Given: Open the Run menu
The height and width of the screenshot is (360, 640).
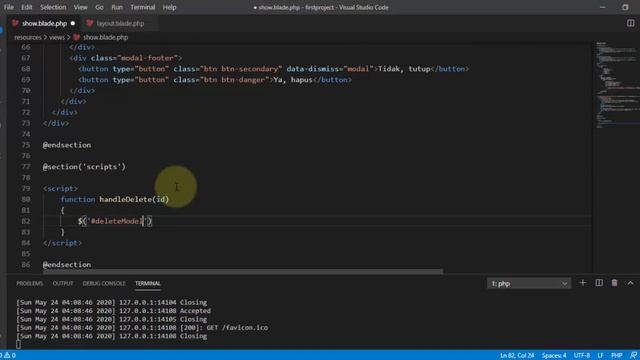Looking at the screenshot, I should 117,7.
